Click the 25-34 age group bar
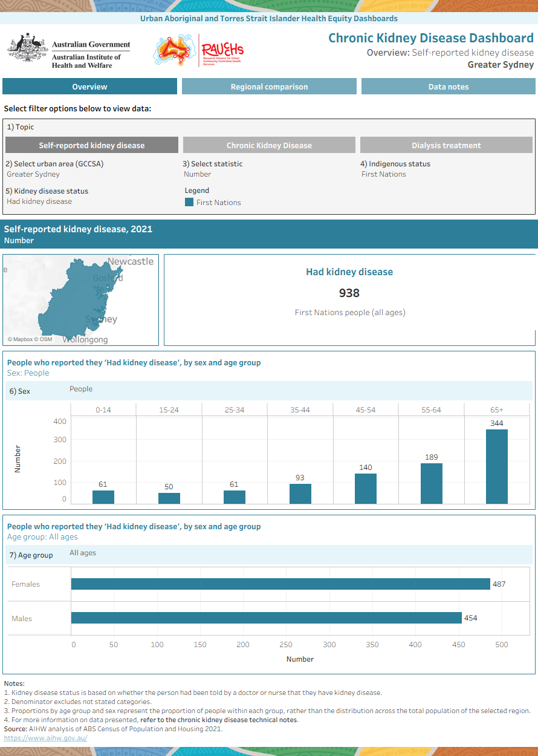 [235, 497]
